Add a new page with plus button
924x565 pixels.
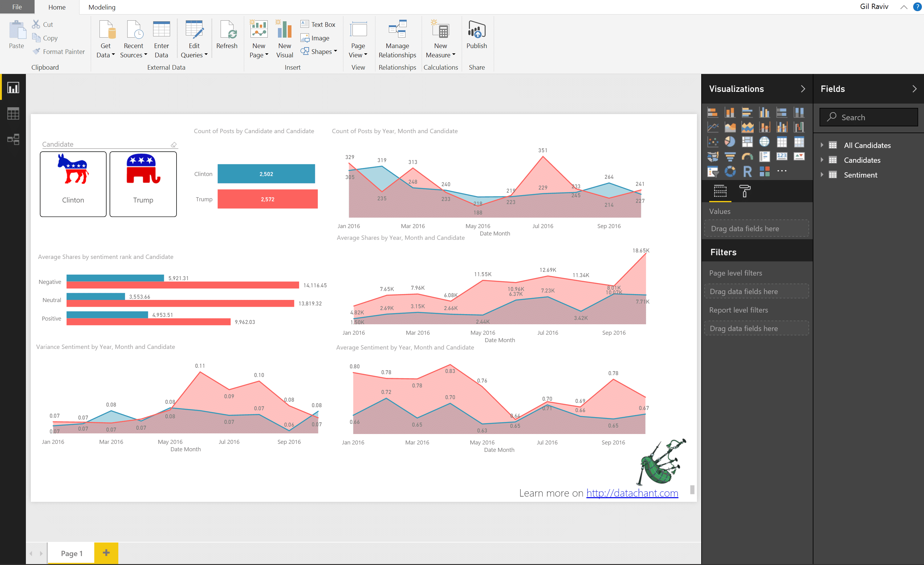pyautogui.click(x=106, y=553)
